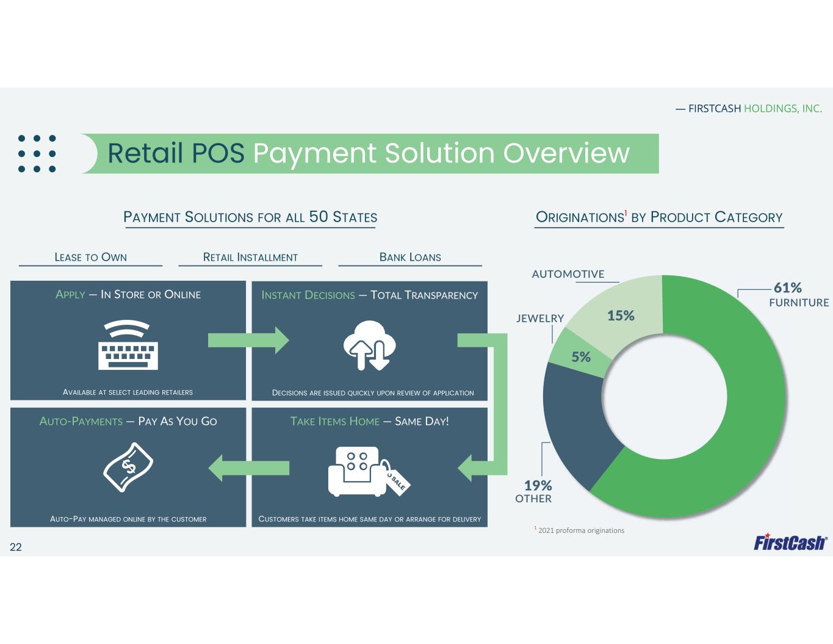Click the right arrow between Apply and Instant Decisions
833x644 pixels.
click(248, 340)
